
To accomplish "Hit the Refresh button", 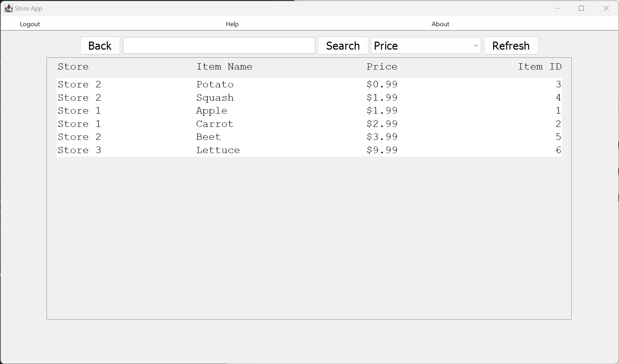I will tap(510, 46).
